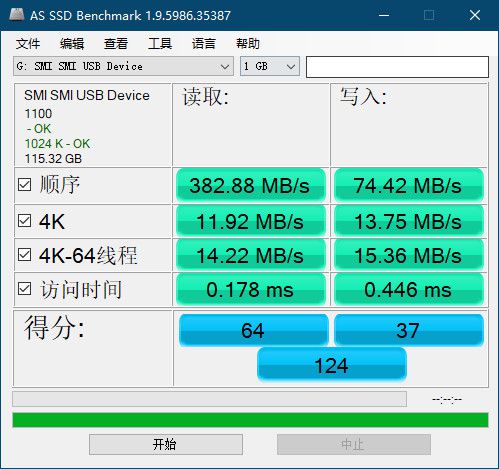Click the 写入 write column header

point(363,97)
